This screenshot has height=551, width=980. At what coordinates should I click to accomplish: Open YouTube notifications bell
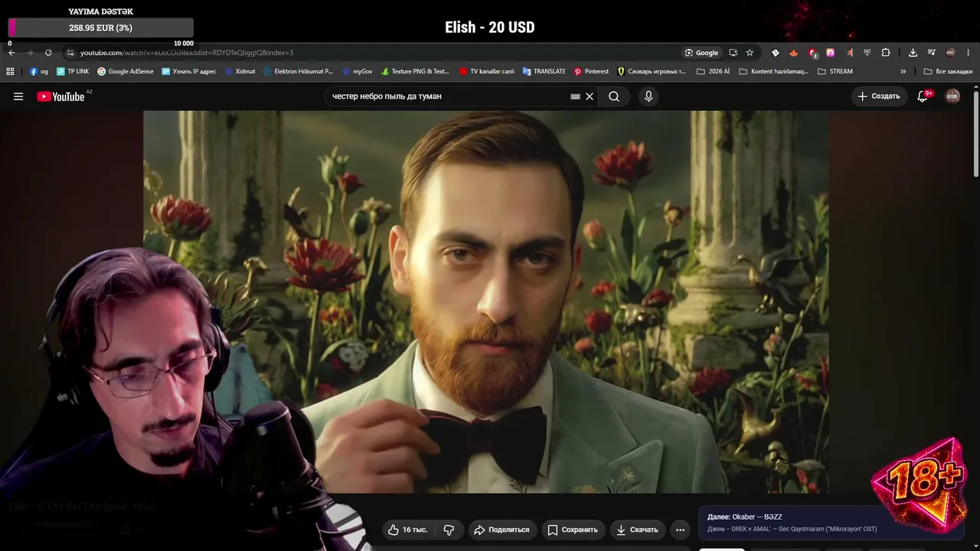pos(923,96)
